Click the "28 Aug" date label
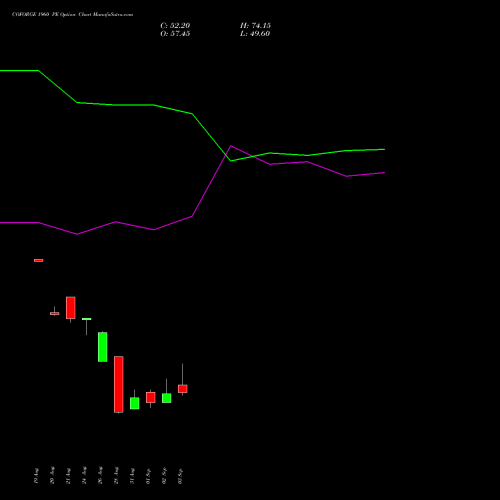Image resolution: width=500 pixels, height=500 pixels. tap(116, 475)
